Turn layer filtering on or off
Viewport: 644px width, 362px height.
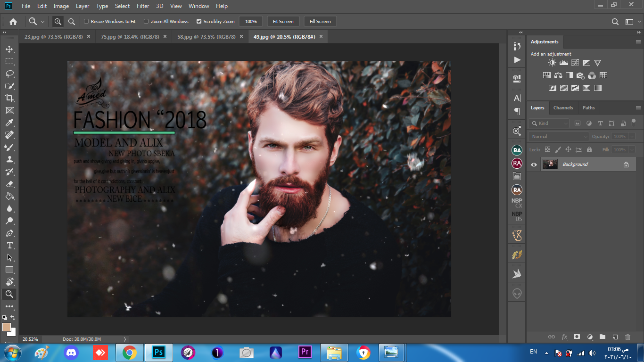click(634, 122)
